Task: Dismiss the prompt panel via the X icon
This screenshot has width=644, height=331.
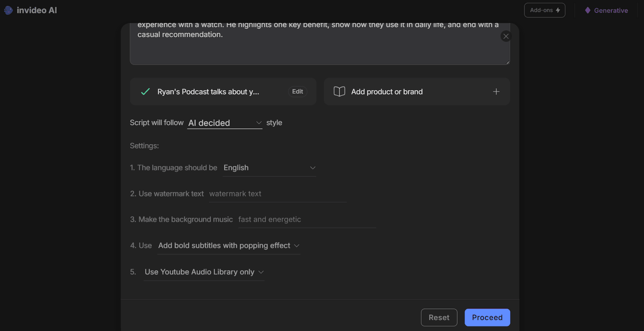Action: (x=506, y=36)
